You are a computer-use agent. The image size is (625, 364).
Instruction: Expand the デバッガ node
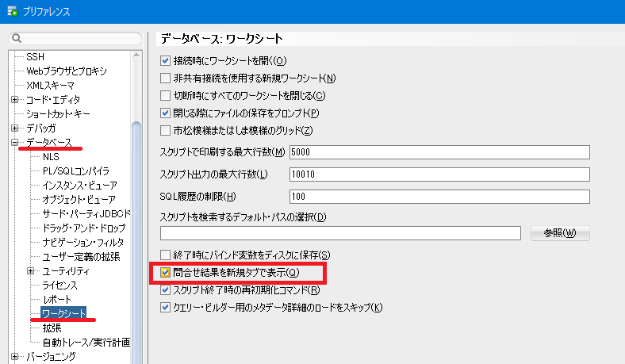point(15,128)
